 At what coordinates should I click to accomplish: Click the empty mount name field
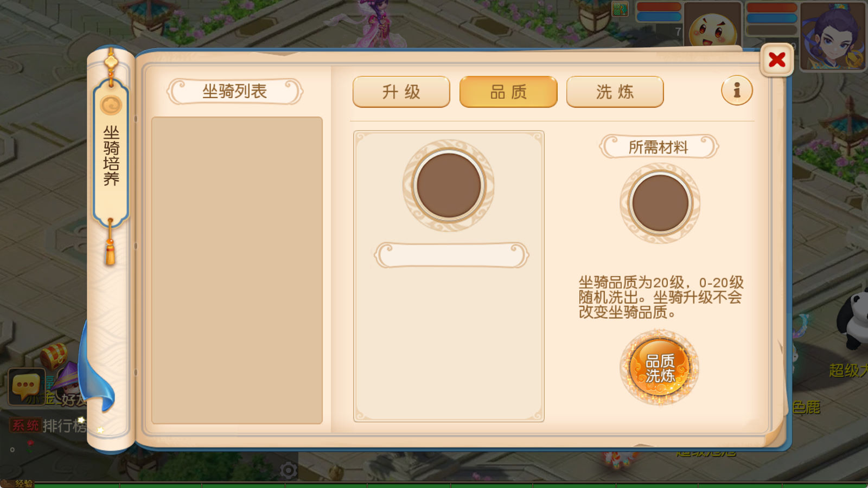451,255
